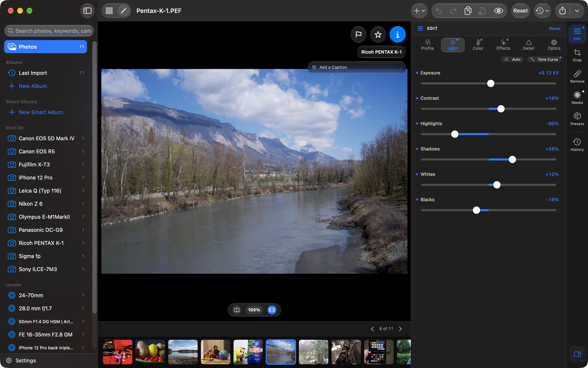Open the Presets panel
Viewport: 588px width, 368px height.
tap(577, 119)
